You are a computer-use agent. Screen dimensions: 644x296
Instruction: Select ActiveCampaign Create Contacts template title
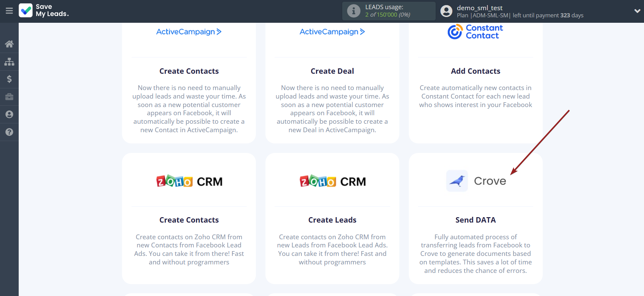coord(189,71)
